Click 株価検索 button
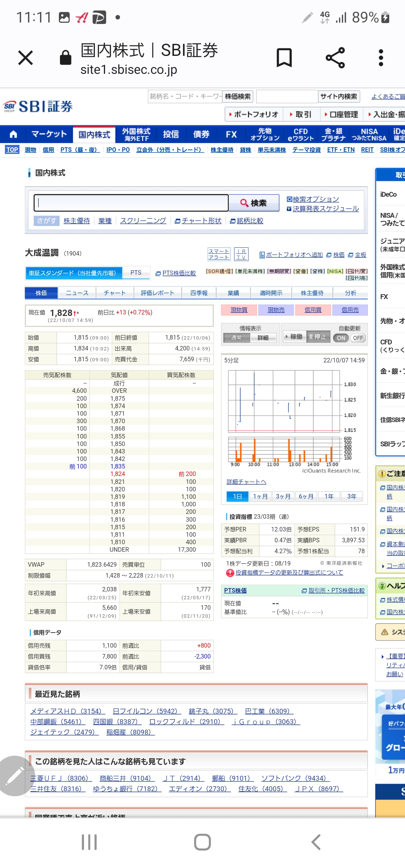This screenshot has height=868, width=405. [x=238, y=97]
